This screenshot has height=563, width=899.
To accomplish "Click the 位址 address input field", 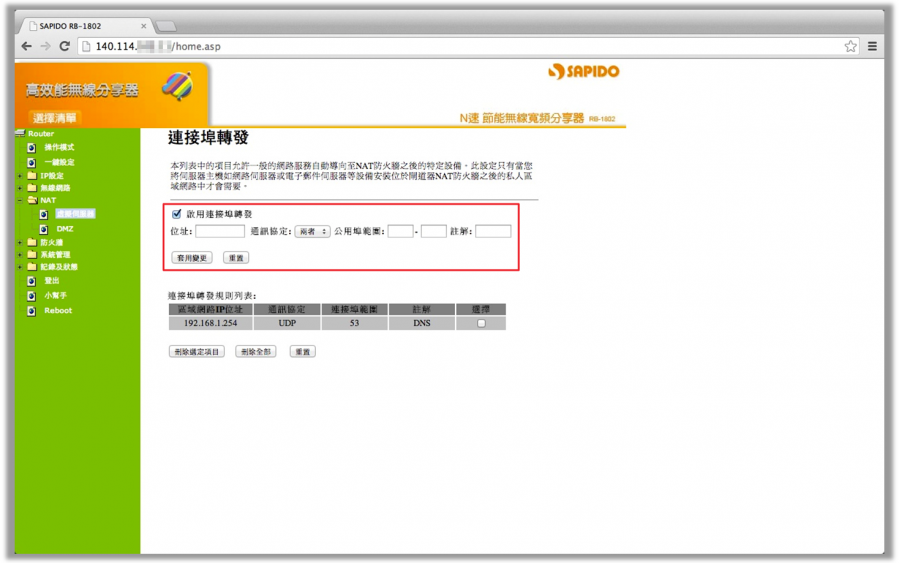I will (x=220, y=232).
